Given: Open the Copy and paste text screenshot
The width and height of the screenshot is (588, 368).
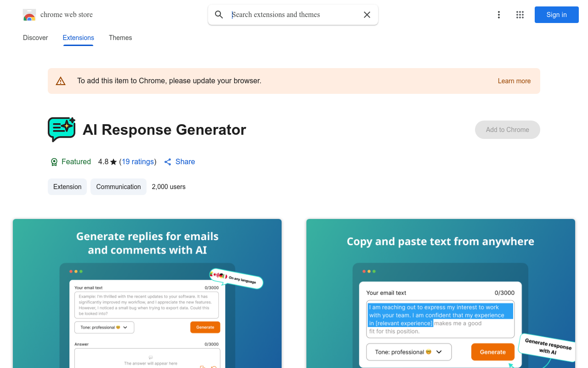Looking at the screenshot, I should pos(441,293).
